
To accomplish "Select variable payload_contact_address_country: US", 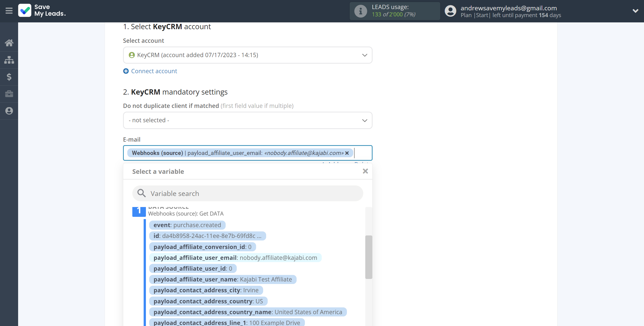I will click(x=208, y=301).
